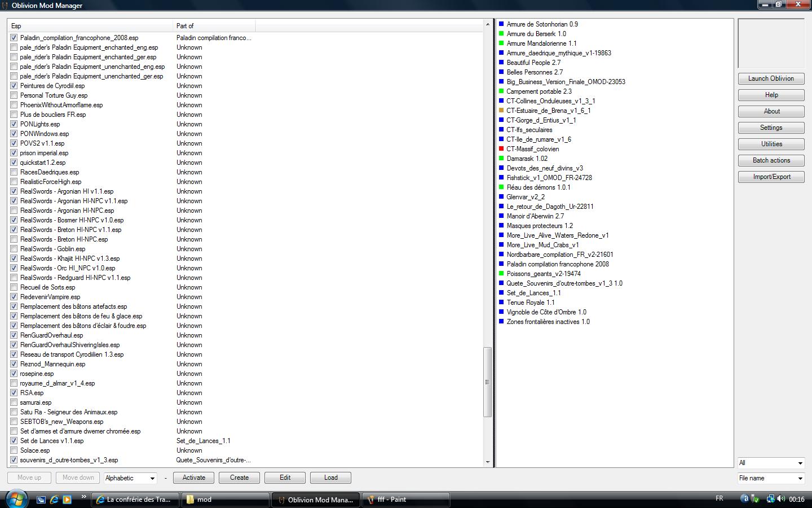812x508 pixels.
Task: Click Batch actions button
Action: click(x=771, y=161)
